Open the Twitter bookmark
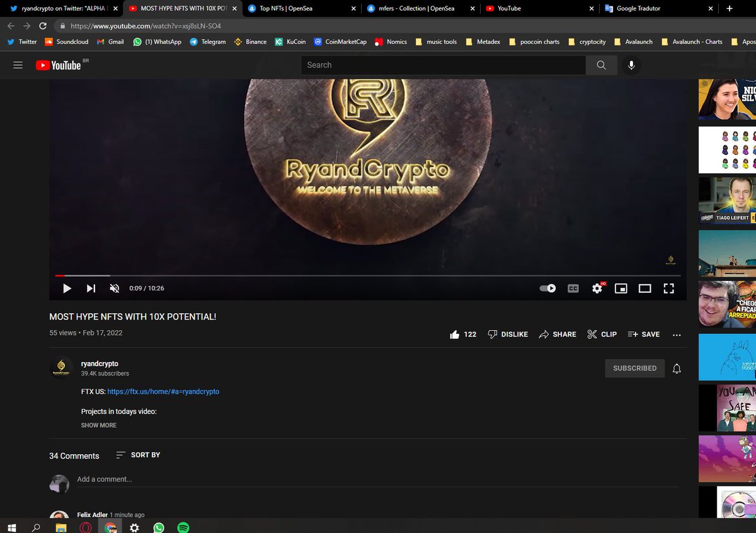This screenshot has height=533, width=756. (23, 42)
